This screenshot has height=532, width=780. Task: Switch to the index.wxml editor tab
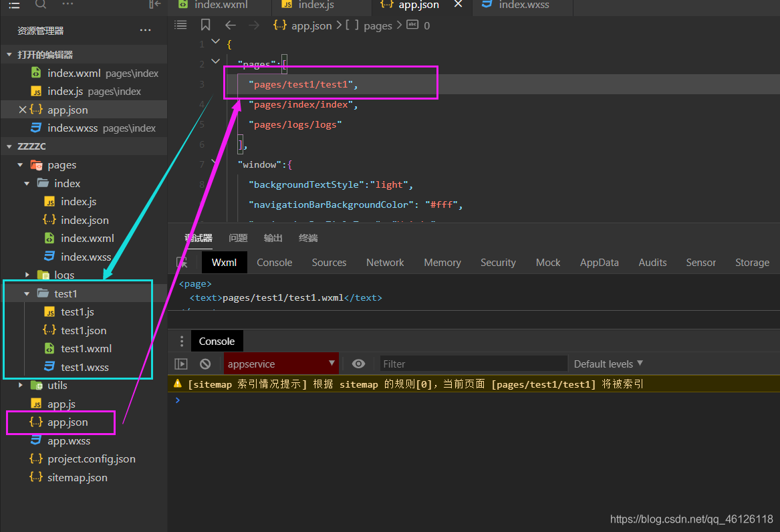[220, 5]
